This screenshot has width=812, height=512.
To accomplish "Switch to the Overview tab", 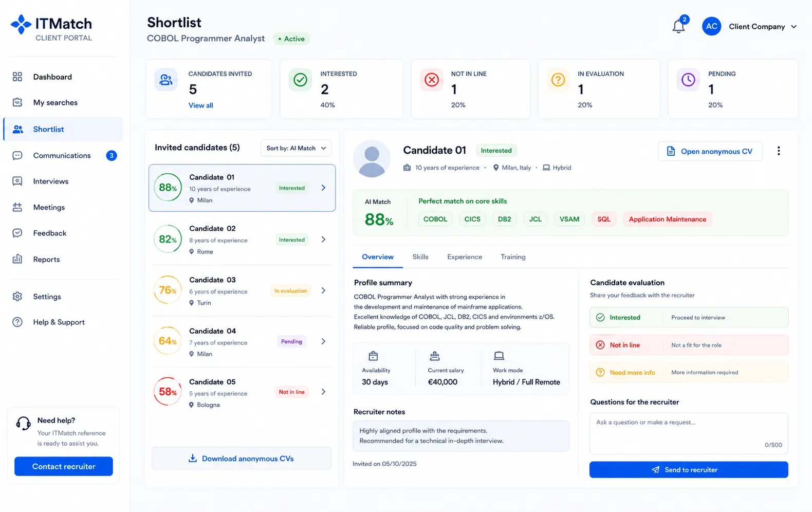I will click(378, 257).
